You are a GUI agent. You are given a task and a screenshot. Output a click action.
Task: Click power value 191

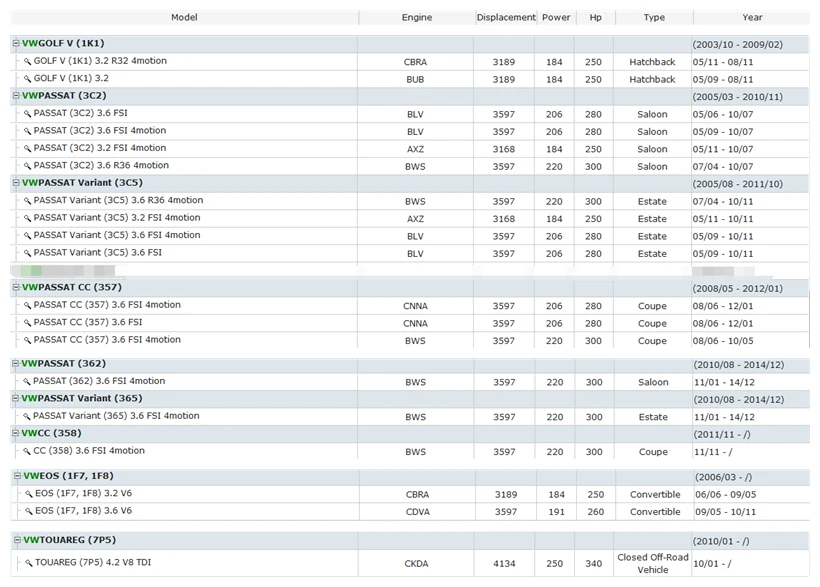point(556,512)
